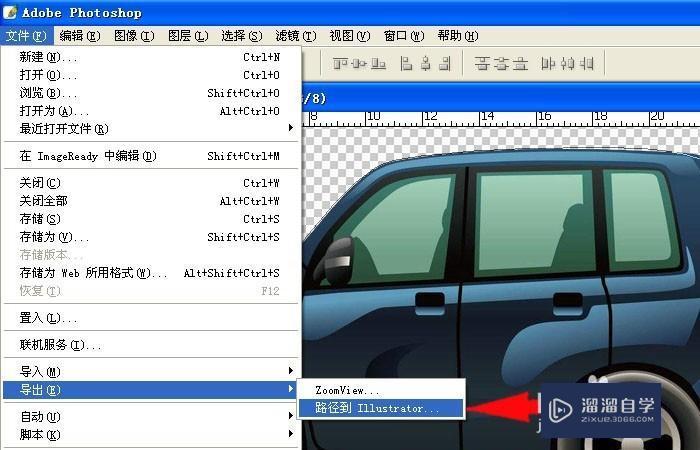Click the Align top edges icon

point(340,64)
